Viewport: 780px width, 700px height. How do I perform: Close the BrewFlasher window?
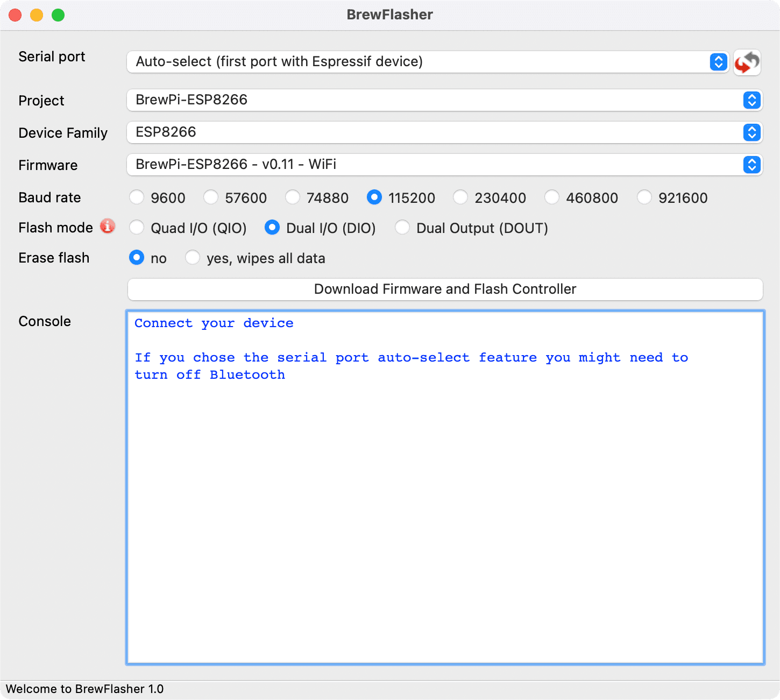coord(15,15)
